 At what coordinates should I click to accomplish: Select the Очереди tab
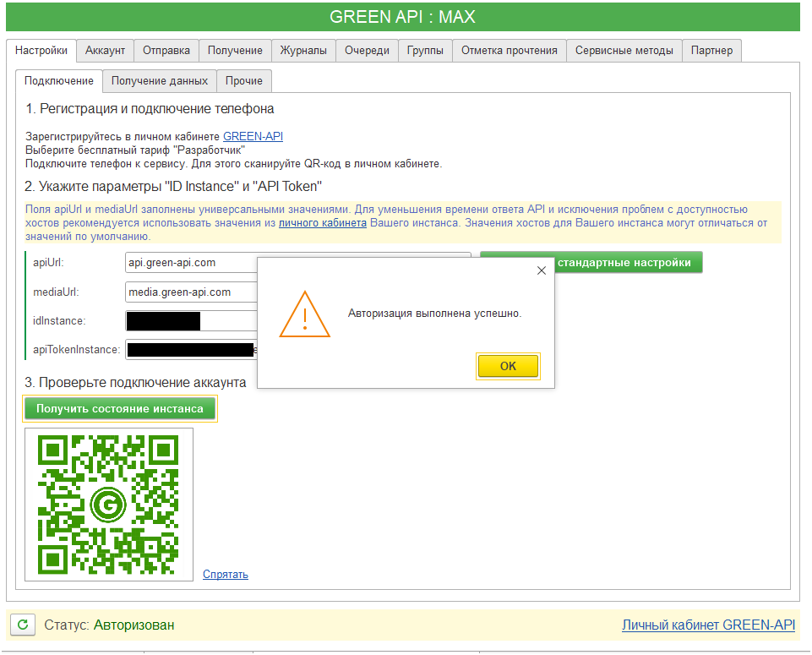(x=367, y=51)
